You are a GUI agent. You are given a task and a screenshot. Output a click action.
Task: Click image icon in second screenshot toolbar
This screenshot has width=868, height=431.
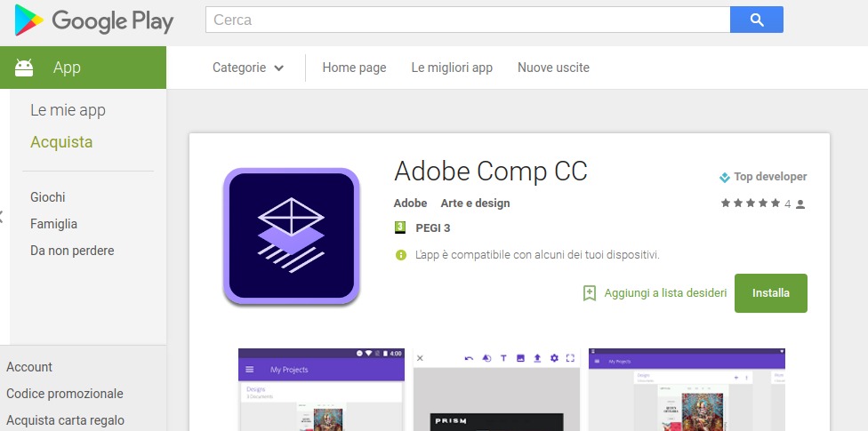click(520, 358)
